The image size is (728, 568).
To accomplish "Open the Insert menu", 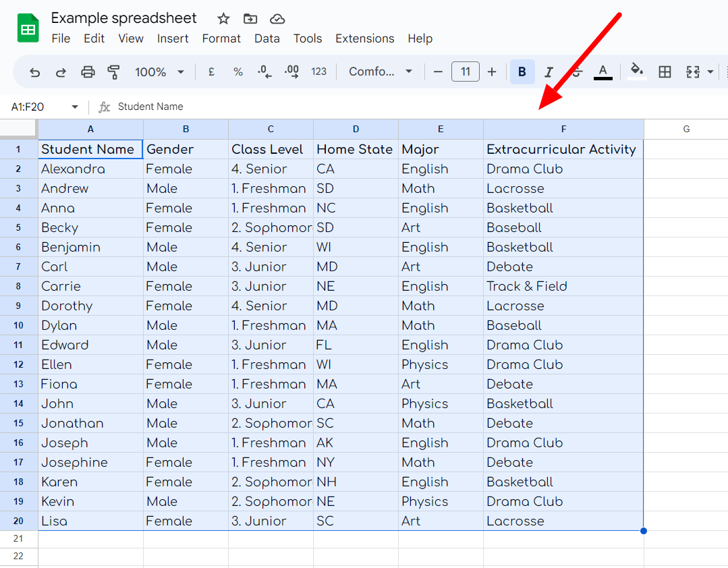I will [173, 38].
